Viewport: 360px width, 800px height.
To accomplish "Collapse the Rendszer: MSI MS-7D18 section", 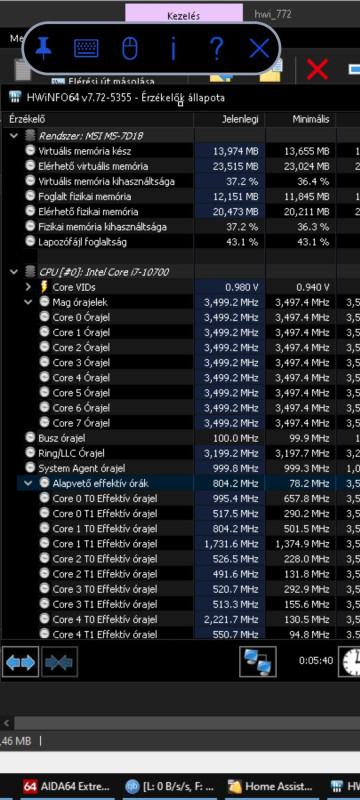I will pyautogui.click(x=14, y=136).
